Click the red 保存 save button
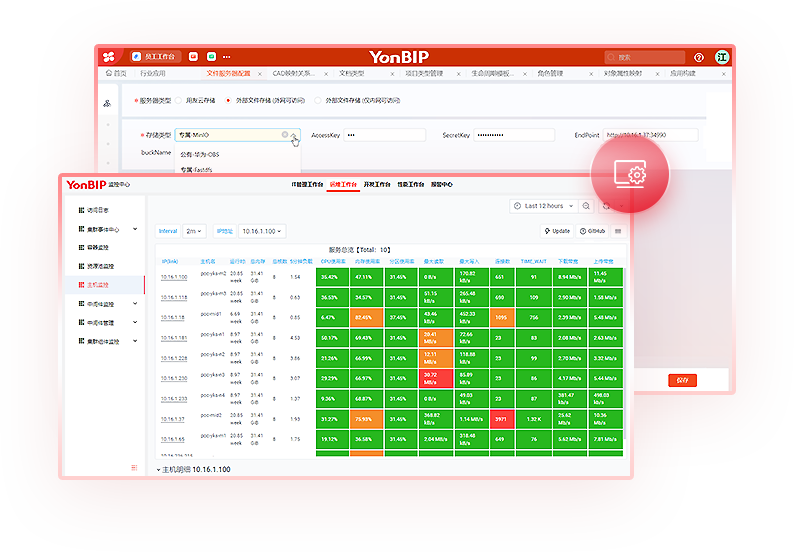Viewport: 794px width, 552px height. [x=682, y=380]
